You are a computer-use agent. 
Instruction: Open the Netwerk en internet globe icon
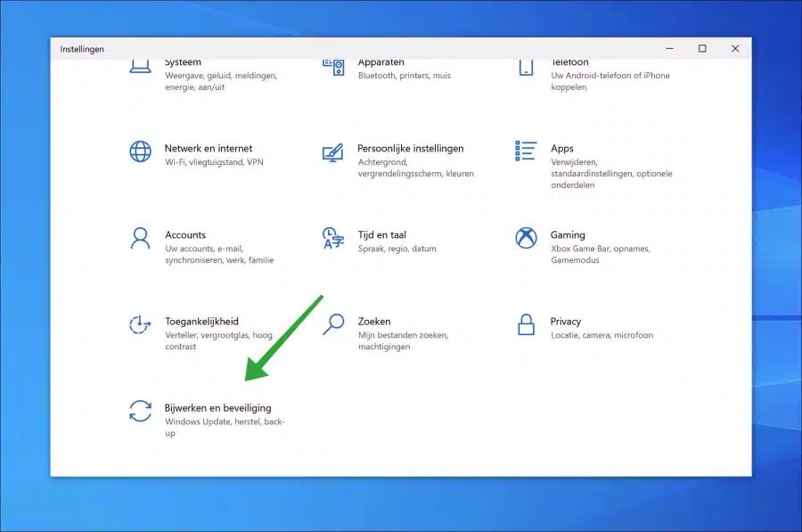140,151
